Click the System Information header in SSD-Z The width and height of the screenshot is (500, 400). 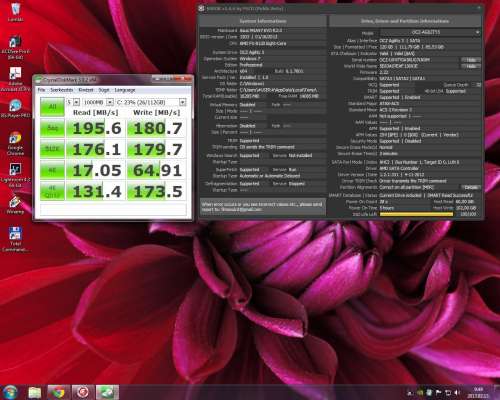263,21
